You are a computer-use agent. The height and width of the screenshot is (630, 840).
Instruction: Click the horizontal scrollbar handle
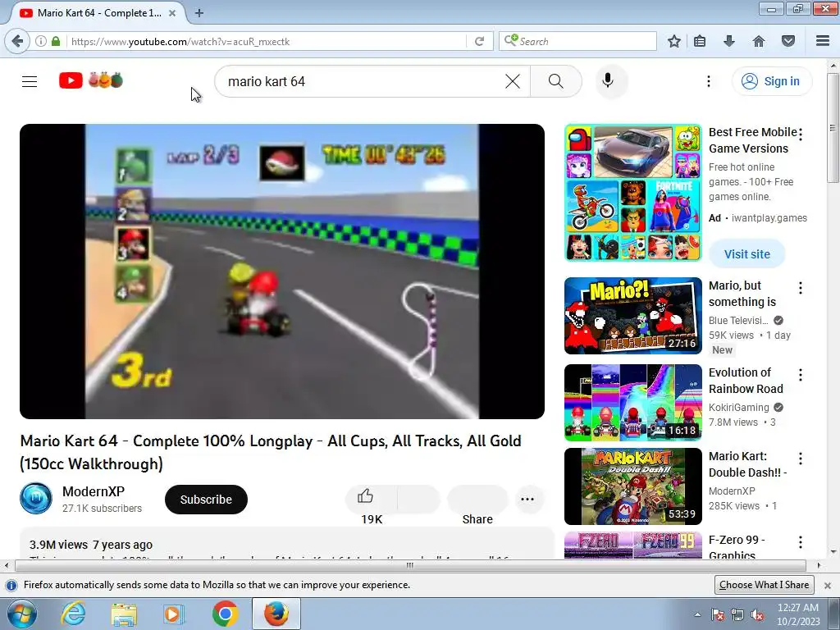point(410,565)
